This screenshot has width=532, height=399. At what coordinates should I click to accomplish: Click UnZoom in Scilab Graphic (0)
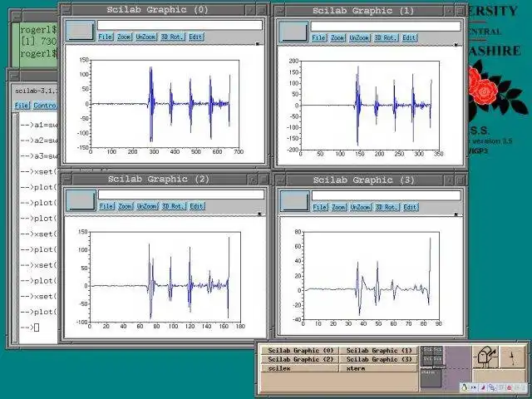click(x=146, y=37)
